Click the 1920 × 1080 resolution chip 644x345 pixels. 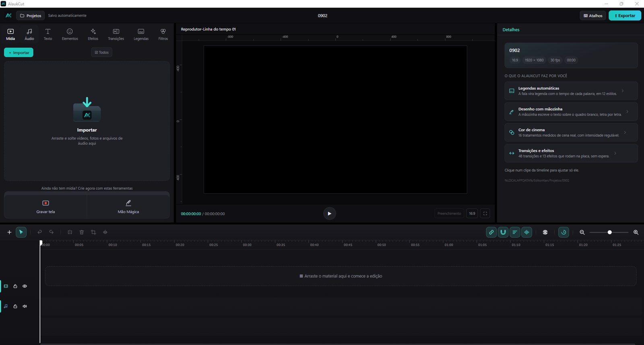(x=534, y=60)
